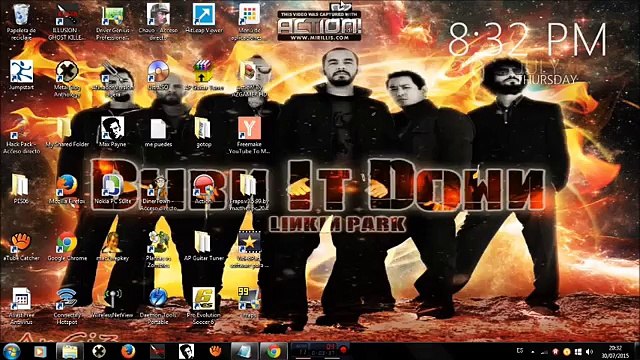
Task: Launch ILLUSION GHOST KILLER desktop shortcut
Action: [x=67, y=22]
